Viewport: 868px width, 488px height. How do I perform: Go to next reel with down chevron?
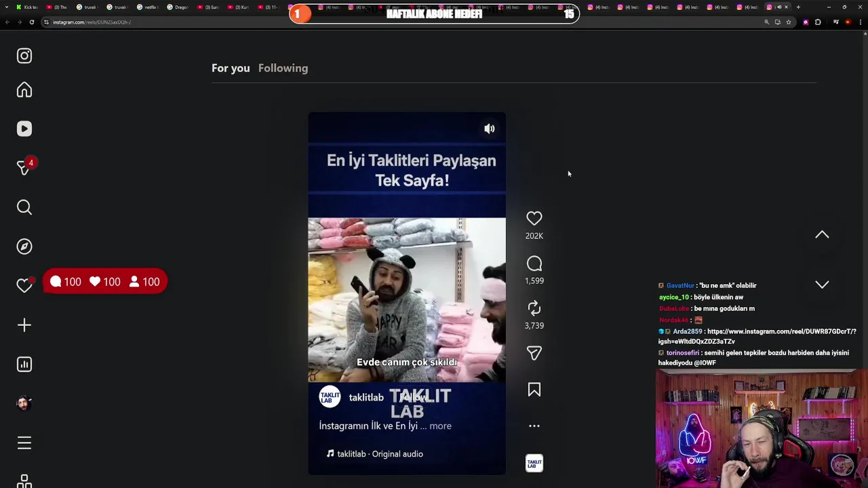click(822, 285)
